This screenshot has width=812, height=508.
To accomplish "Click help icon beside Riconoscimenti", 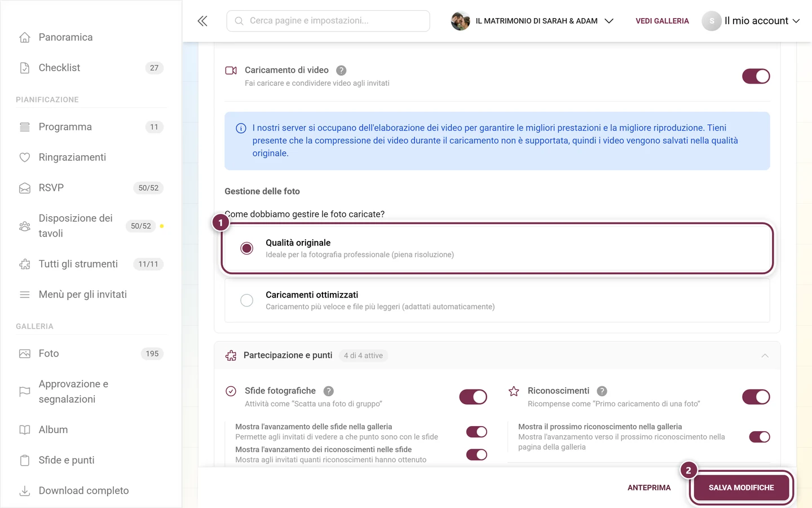I will 602,391.
